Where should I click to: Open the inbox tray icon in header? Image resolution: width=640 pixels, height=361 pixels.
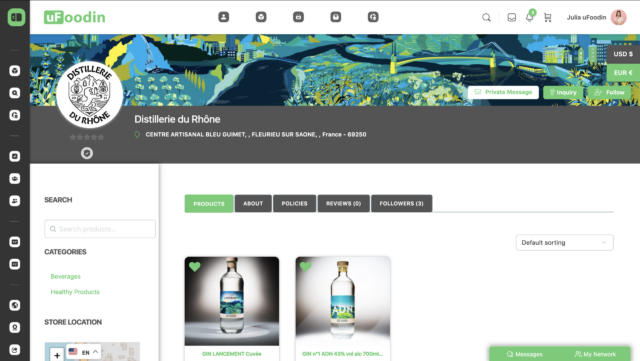[511, 18]
